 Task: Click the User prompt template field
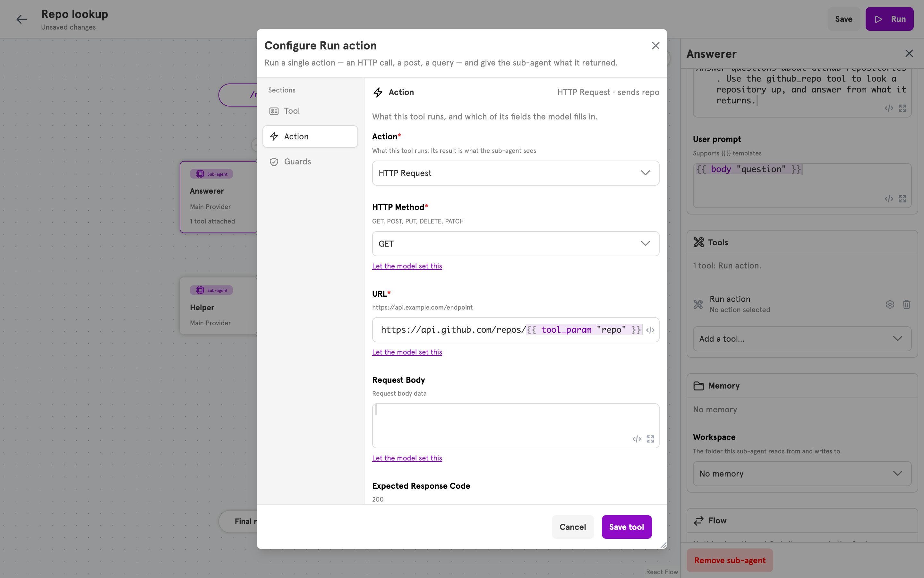(x=802, y=185)
